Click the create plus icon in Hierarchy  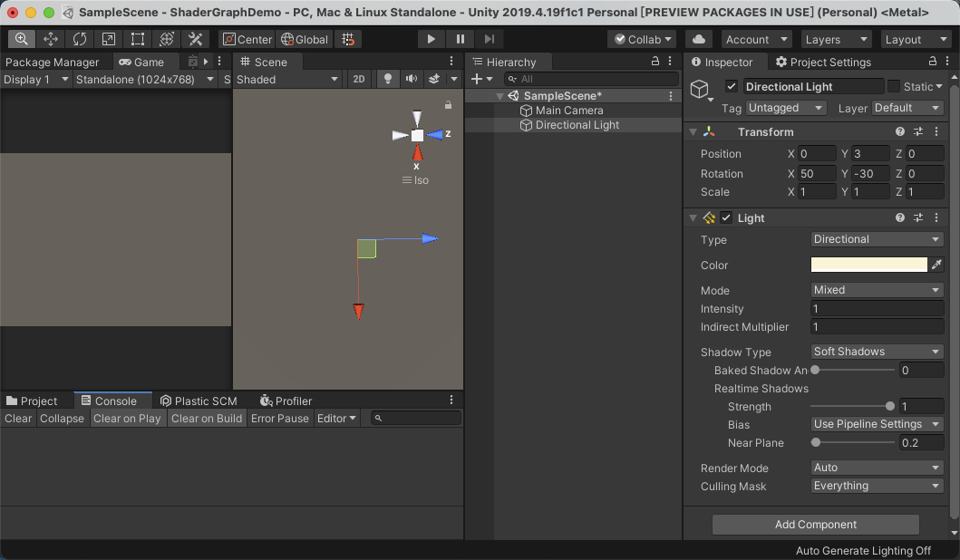[x=477, y=79]
